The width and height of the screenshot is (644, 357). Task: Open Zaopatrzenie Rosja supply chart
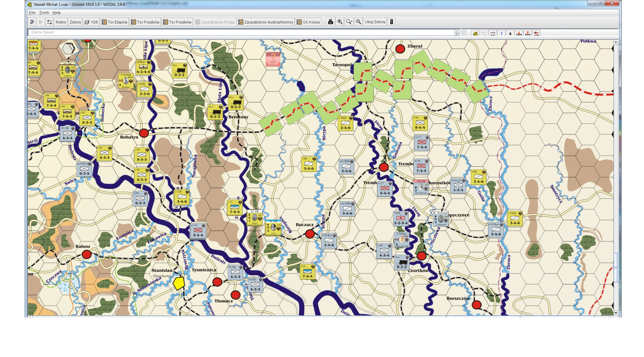pyautogui.click(x=215, y=22)
